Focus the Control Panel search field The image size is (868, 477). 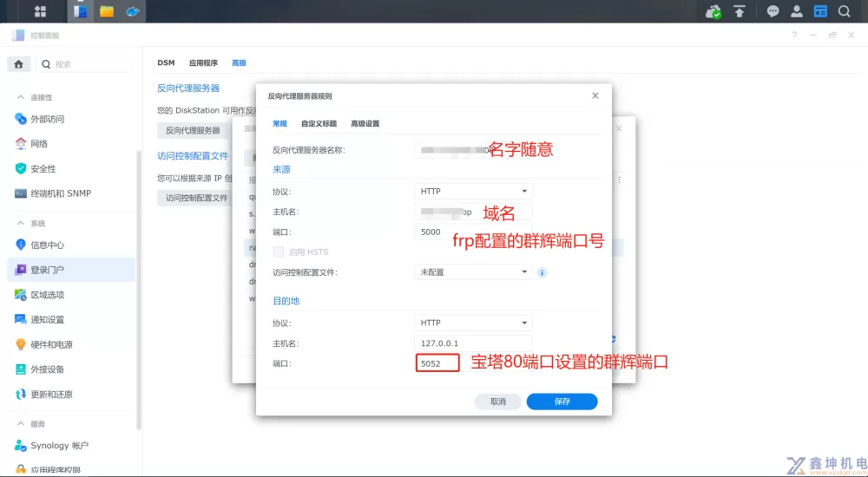(x=85, y=64)
